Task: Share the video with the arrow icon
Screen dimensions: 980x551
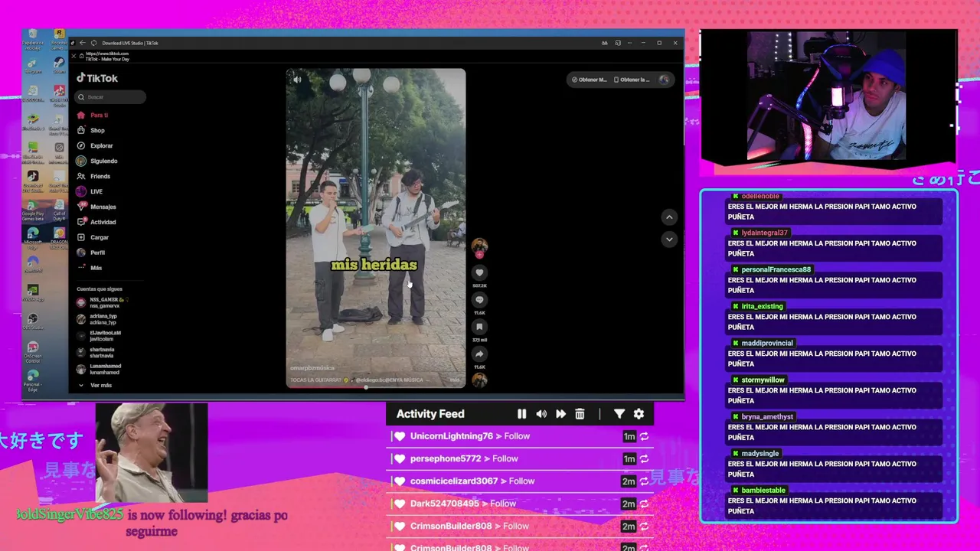Action: click(479, 354)
